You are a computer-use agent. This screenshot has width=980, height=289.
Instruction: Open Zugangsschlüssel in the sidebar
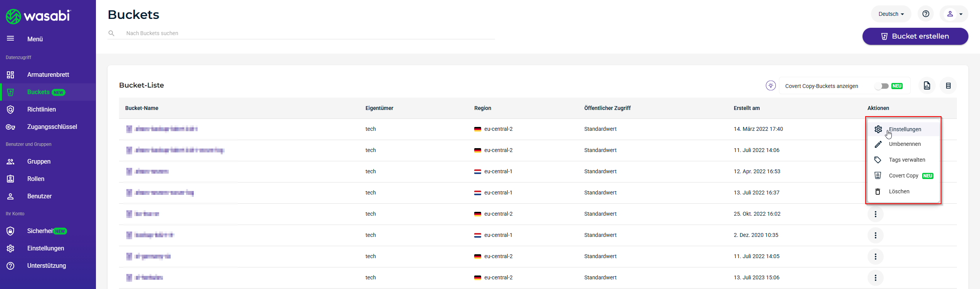tap(52, 127)
